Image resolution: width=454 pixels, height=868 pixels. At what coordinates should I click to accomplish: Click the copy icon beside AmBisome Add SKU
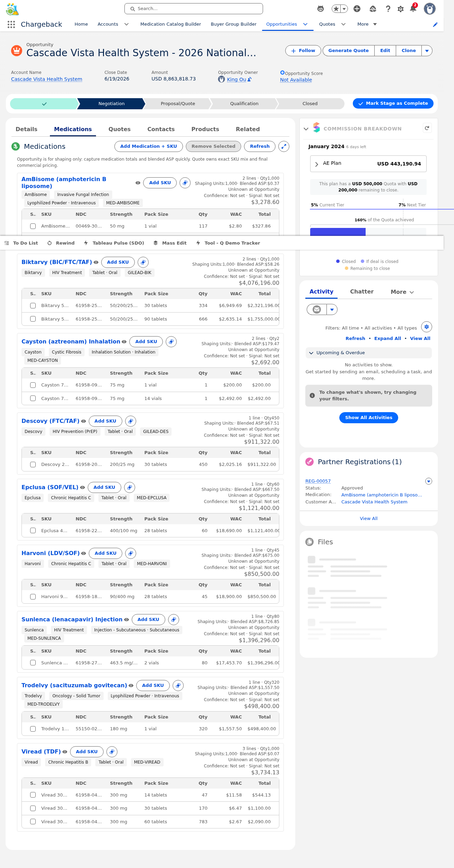tap(185, 183)
